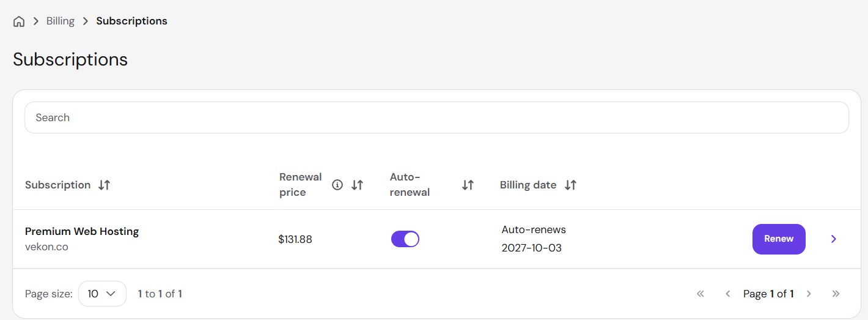868x320 pixels.
Task: Select the Subscriptions page heading
Action: click(70, 59)
